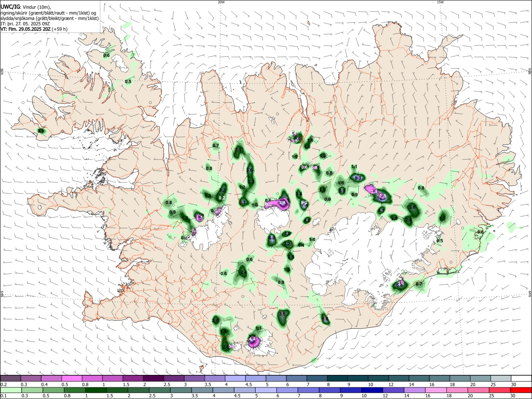The image size is (532, 399).
Task: Select the IT: þri. 27. 05. 2025 09Z line
Action: [25, 24]
